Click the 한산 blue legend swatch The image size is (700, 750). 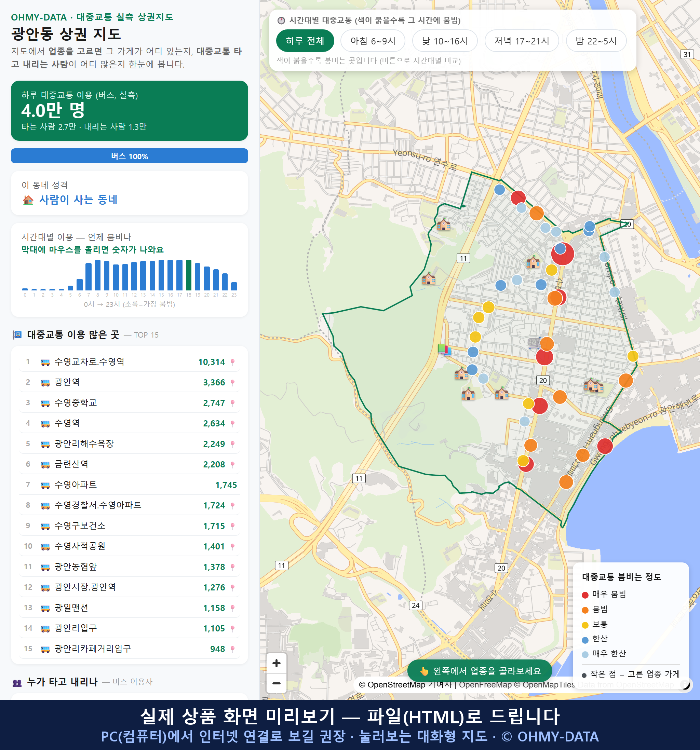pos(585,640)
